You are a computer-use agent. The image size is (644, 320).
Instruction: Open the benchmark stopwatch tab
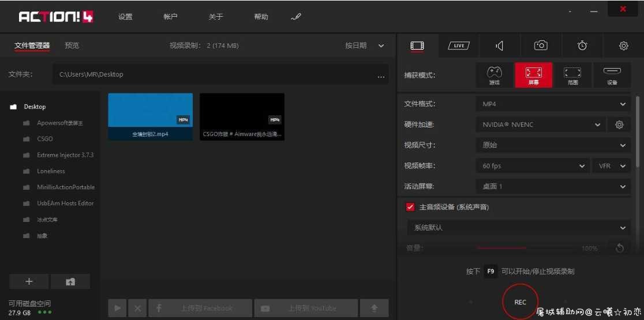582,46
